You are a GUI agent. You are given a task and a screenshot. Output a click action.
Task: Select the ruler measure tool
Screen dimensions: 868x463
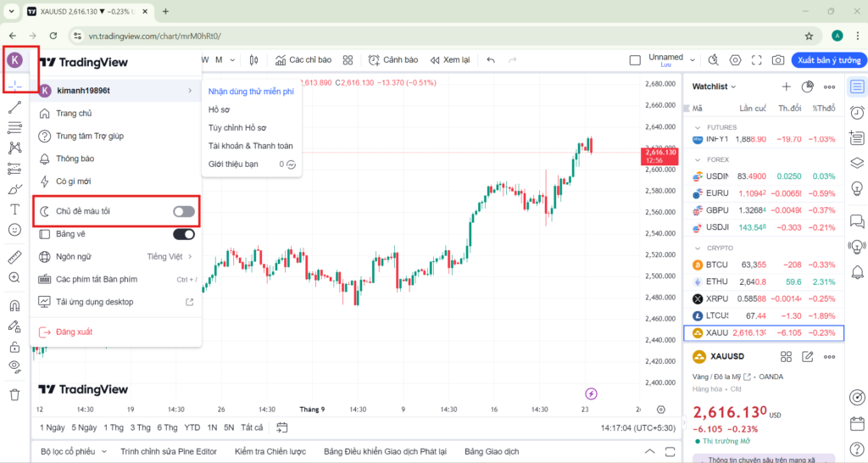(15, 257)
